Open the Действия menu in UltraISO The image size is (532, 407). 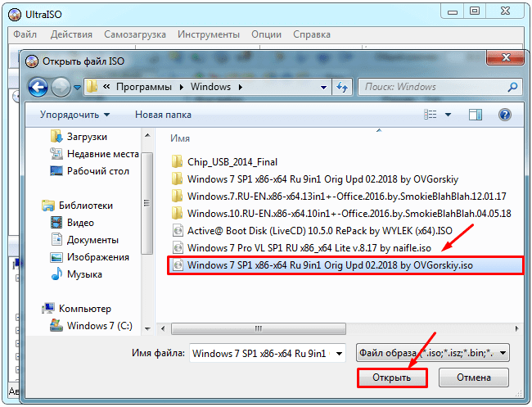[71, 34]
